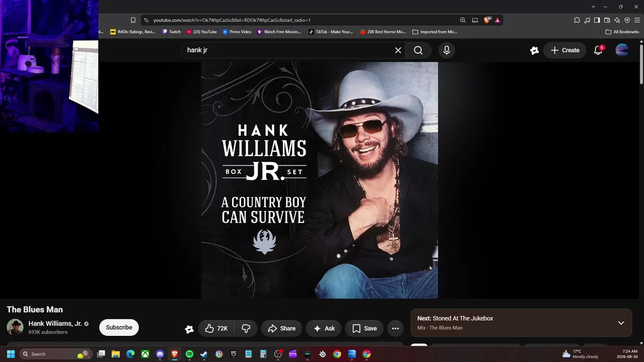Open the Brave Wallet icon
Image resolution: width=644 pixels, height=362 pixels.
click(x=607, y=20)
